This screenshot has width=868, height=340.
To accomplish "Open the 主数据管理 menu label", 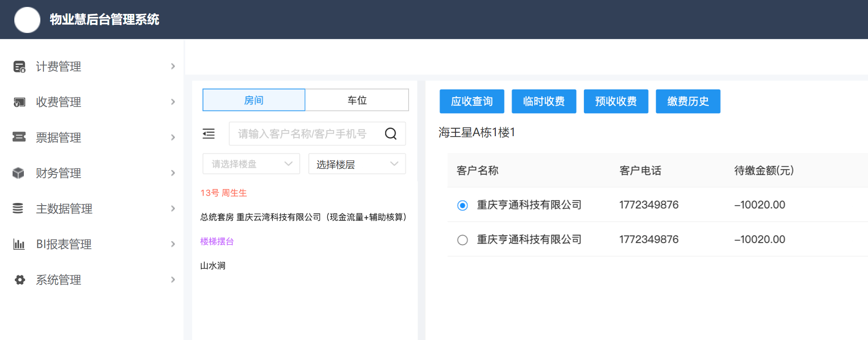I will coord(64,209).
